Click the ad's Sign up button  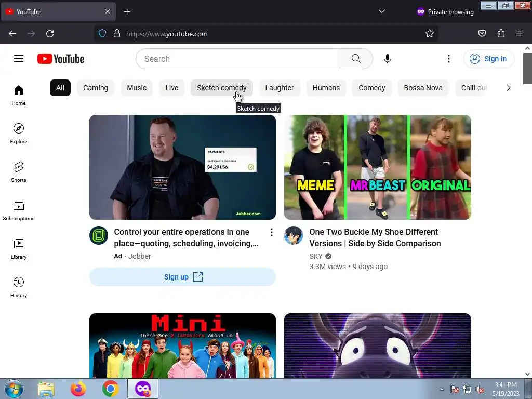(x=182, y=277)
